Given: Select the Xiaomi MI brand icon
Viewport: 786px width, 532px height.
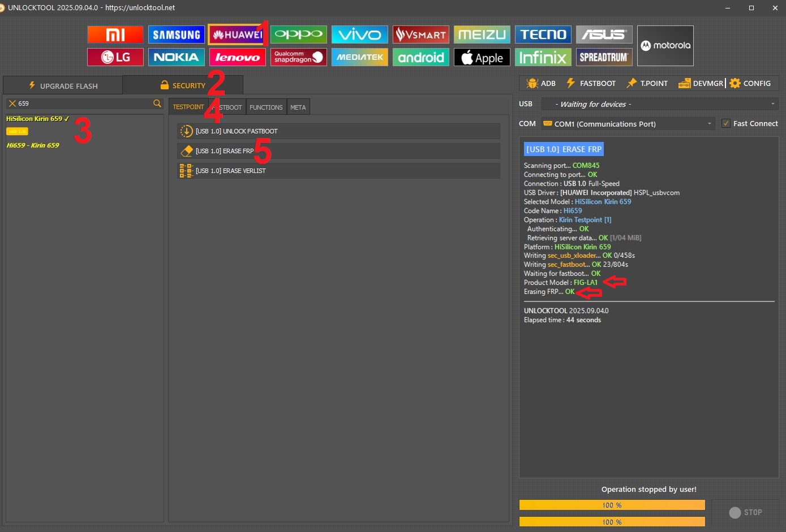Looking at the screenshot, I should point(115,34).
